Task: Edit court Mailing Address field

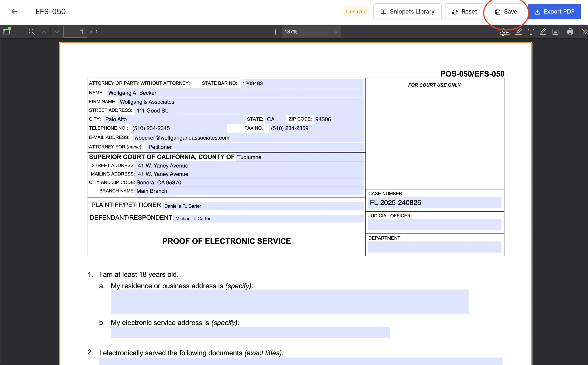Action: pyautogui.click(x=249, y=174)
